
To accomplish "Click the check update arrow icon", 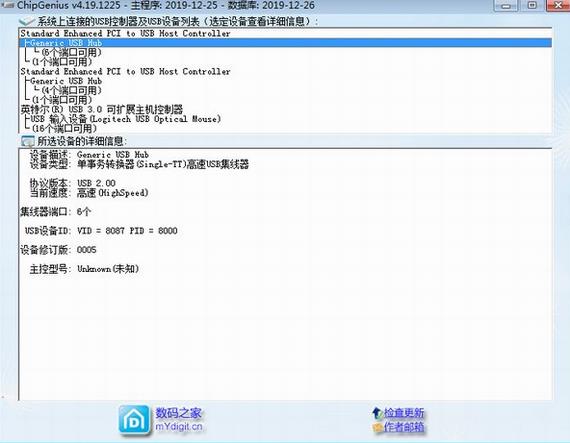I will [x=377, y=413].
